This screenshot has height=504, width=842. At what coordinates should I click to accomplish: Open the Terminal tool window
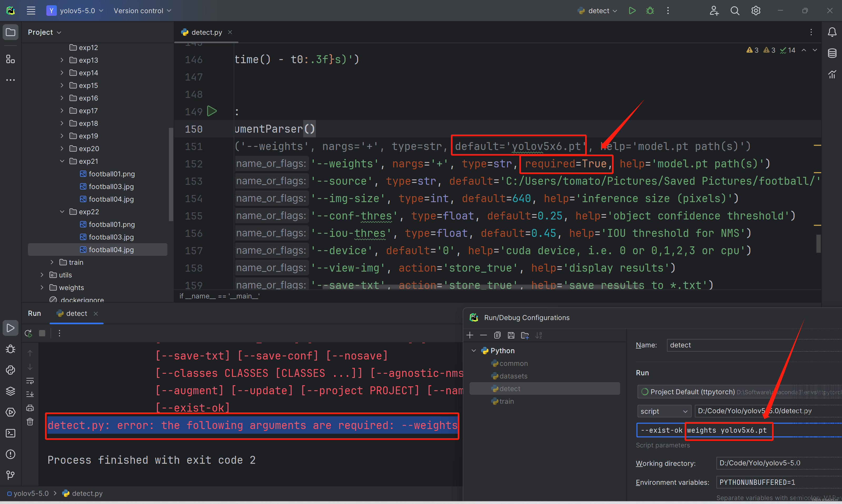click(x=11, y=433)
